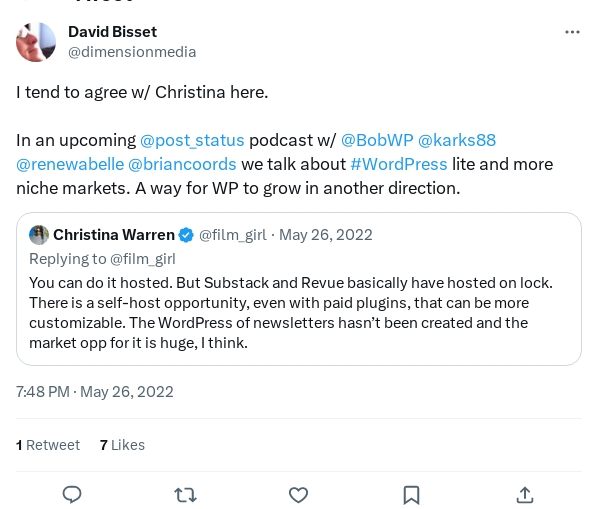Open the share upload icon
The image size is (598, 509).
click(x=525, y=495)
